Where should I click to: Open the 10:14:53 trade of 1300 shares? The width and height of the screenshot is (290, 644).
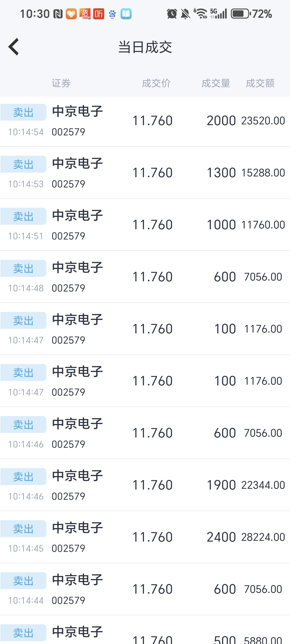(x=145, y=173)
